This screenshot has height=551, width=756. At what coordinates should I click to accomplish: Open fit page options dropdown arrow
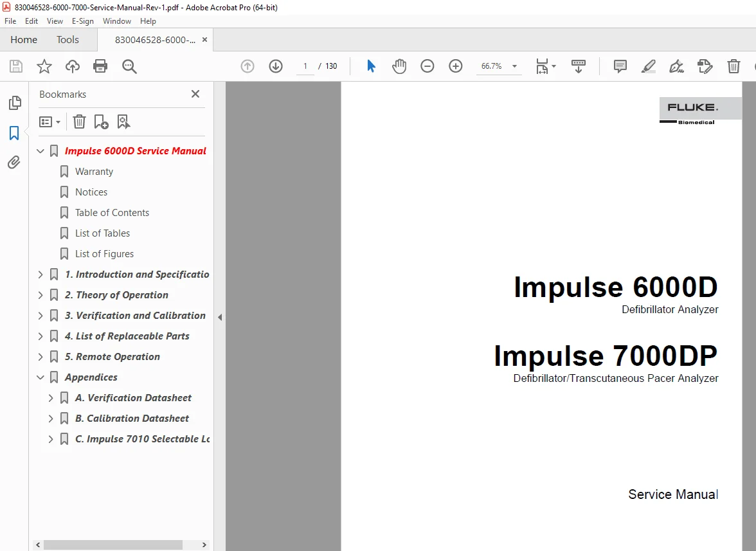point(553,66)
